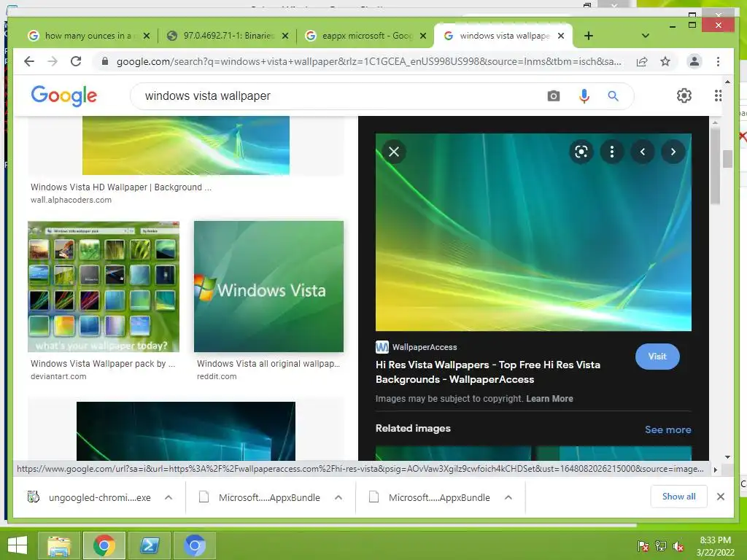Open File Explorer from taskbar
The width and height of the screenshot is (747, 560).
click(x=59, y=545)
